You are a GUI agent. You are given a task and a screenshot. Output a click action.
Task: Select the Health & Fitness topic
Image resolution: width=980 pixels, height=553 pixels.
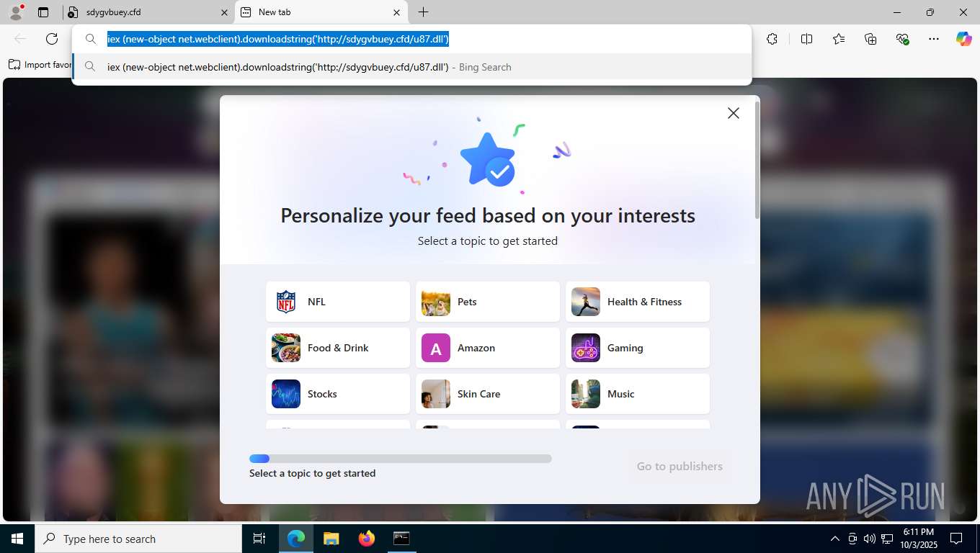(638, 302)
